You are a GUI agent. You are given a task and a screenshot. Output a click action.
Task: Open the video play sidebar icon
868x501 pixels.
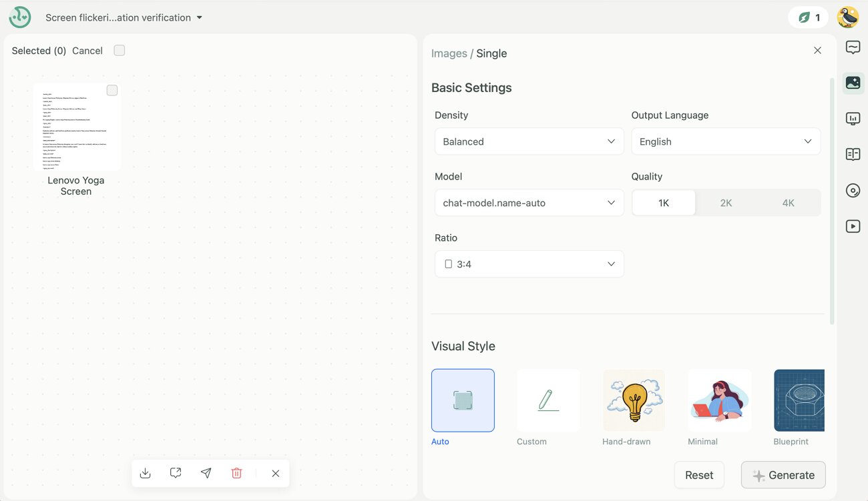coord(853,226)
